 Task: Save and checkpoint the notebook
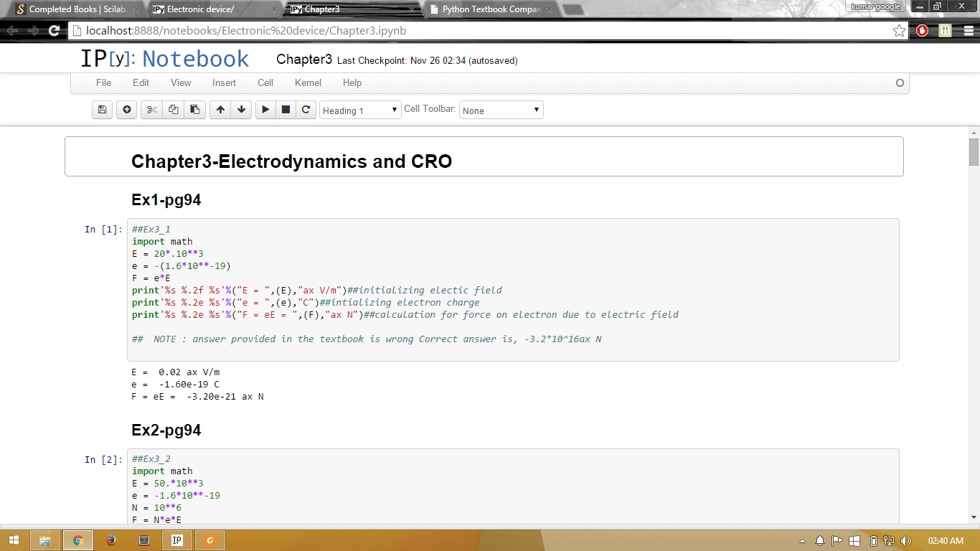click(101, 109)
